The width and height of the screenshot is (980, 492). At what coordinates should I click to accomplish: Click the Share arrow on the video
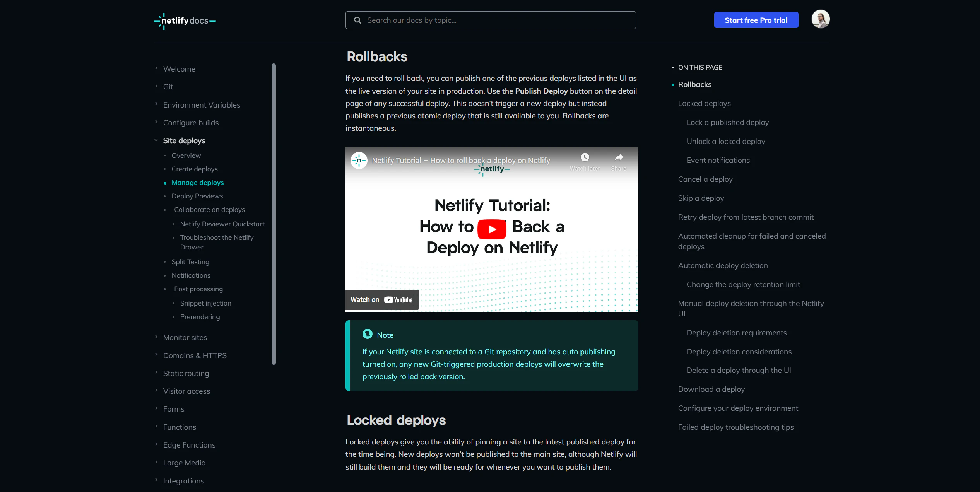[619, 157]
